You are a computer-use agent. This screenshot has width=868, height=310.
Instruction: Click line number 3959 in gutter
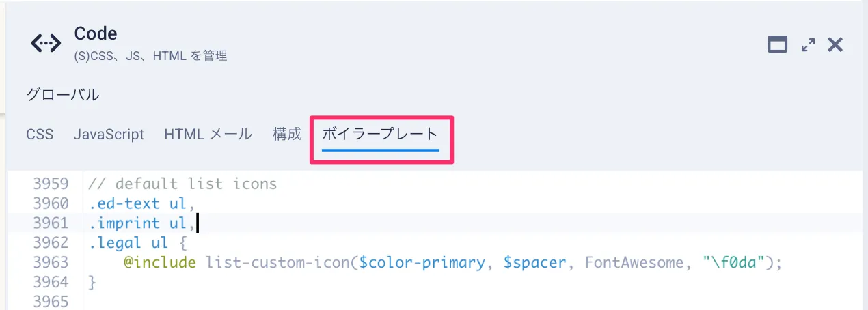[51, 184]
